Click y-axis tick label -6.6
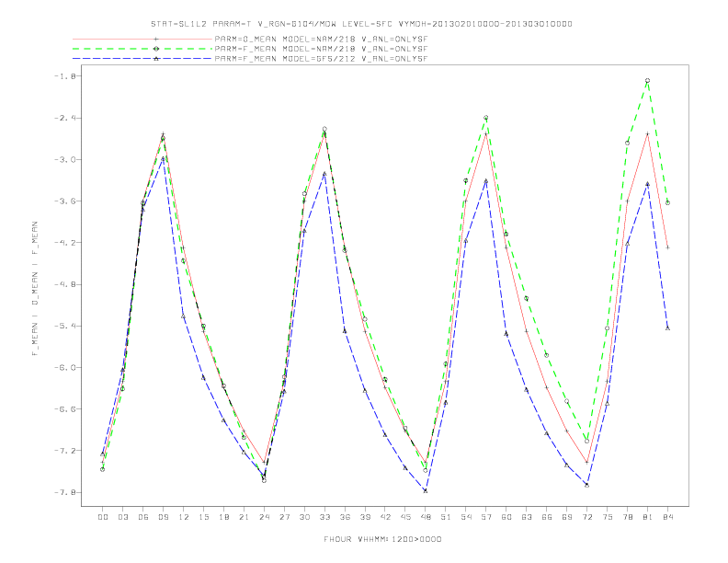This screenshot has width=728, height=563. [63, 408]
